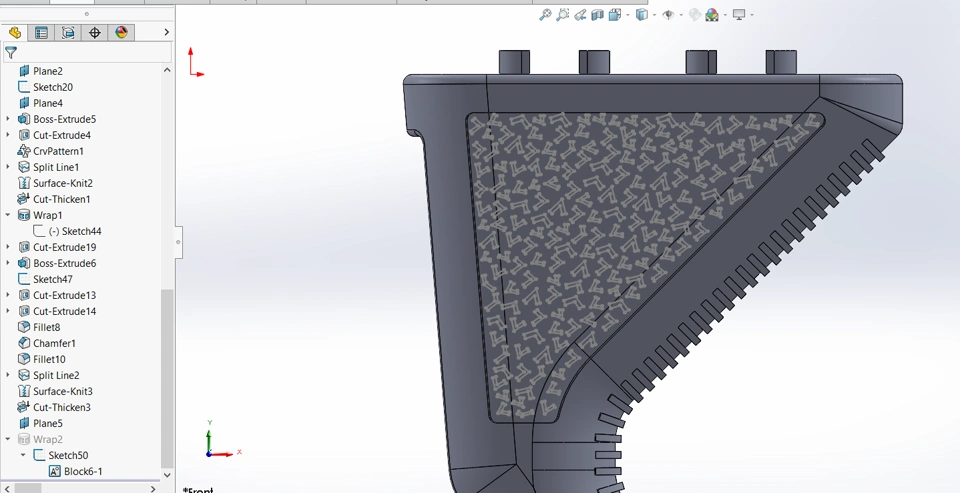Screen dimensions: 960x493
Task: Select the Cut-Extrude13 feature
Action: click(x=64, y=295)
